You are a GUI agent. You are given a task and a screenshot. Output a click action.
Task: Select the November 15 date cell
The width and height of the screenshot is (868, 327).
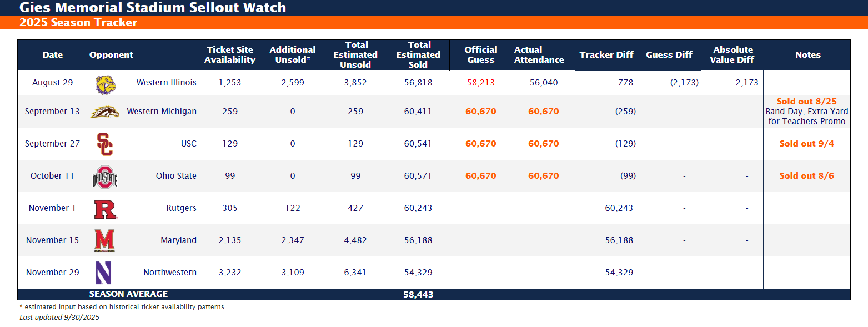[x=53, y=240]
